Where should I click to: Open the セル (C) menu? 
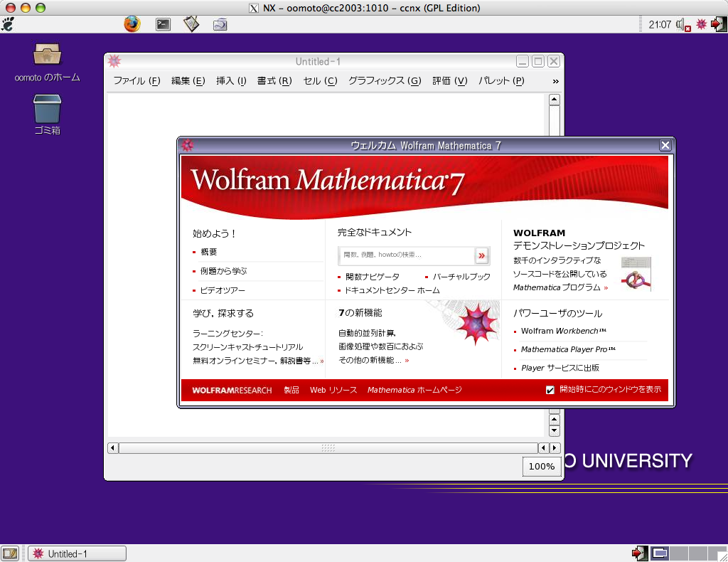click(x=321, y=81)
